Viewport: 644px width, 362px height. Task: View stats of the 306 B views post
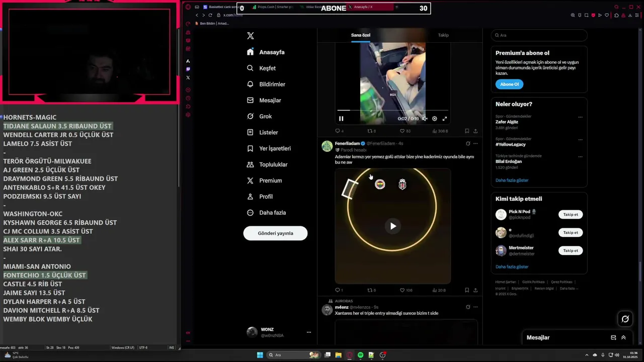coord(440,131)
